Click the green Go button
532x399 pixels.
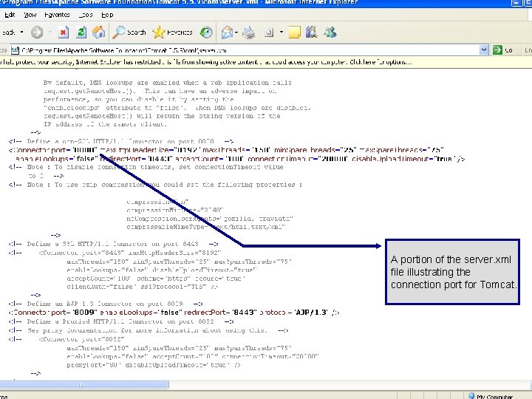(502, 50)
